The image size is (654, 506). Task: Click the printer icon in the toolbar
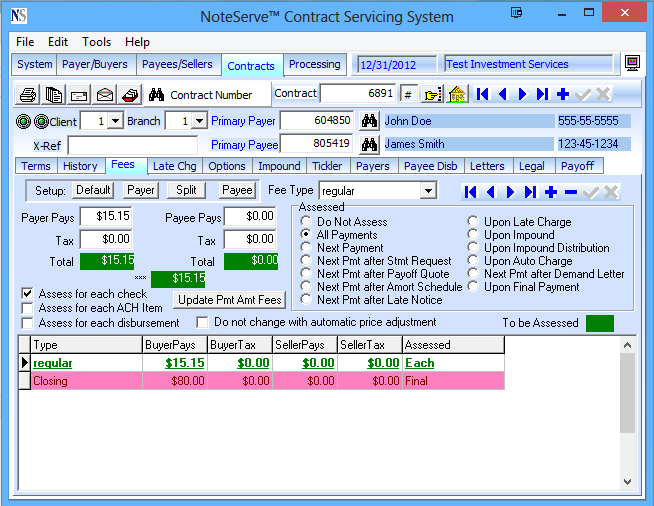[29, 95]
